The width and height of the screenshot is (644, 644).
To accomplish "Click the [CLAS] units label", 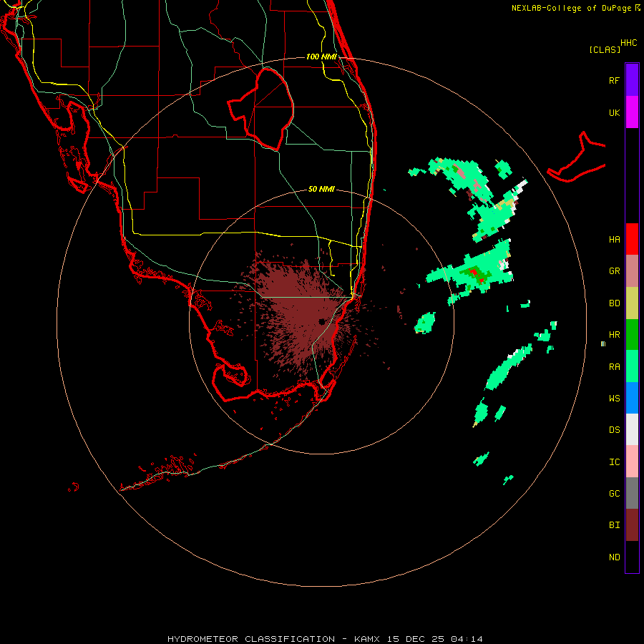I will [605, 49].
